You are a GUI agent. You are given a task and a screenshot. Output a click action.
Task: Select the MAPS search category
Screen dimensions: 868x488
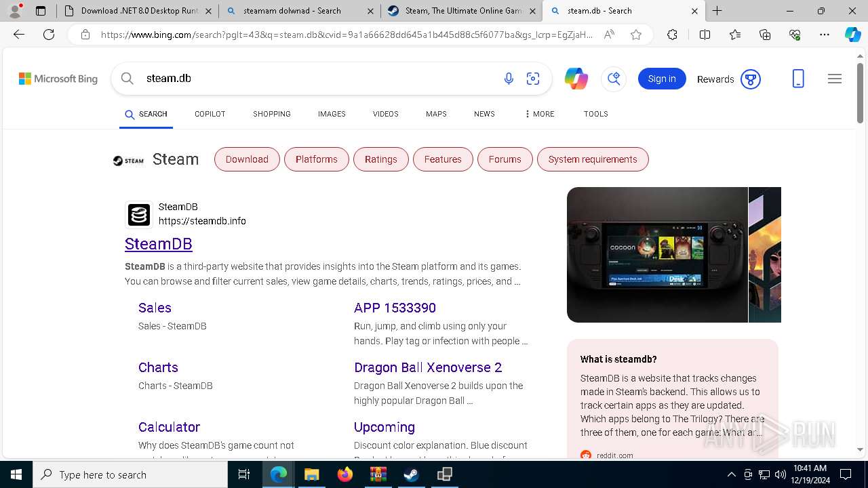coord(436,114)
